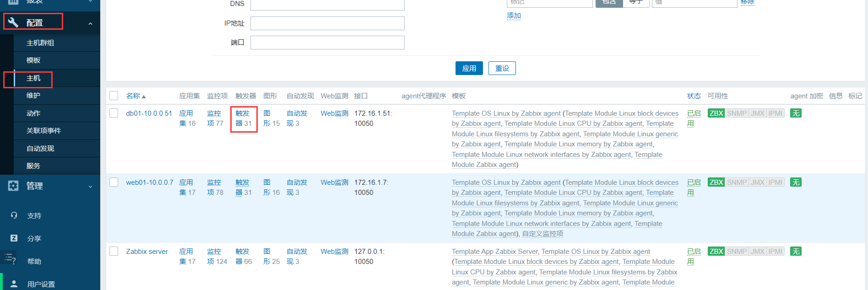Expand the 管理 menu section chevron
Image resolution: width=868 pixels, height=290 pixels.
coord(90,187)
